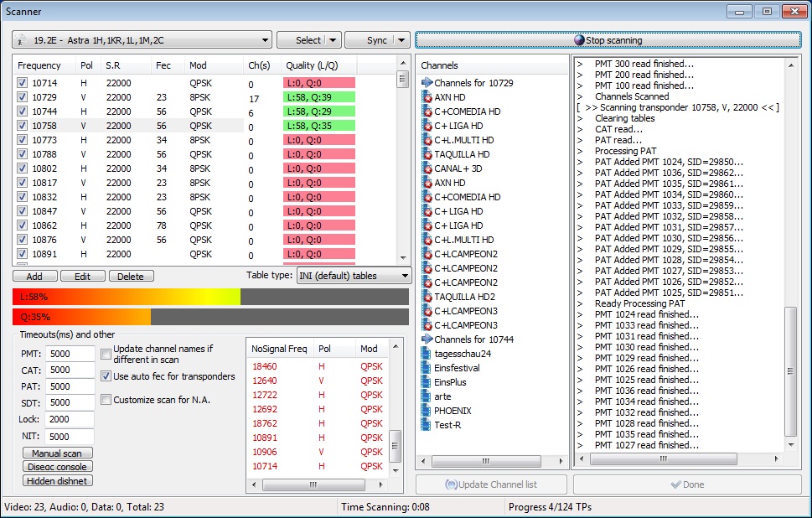Click the Test-R channel icon
The width and height of the screenshot is (812, 518).
pyautogui.click(x=427, y=425)
